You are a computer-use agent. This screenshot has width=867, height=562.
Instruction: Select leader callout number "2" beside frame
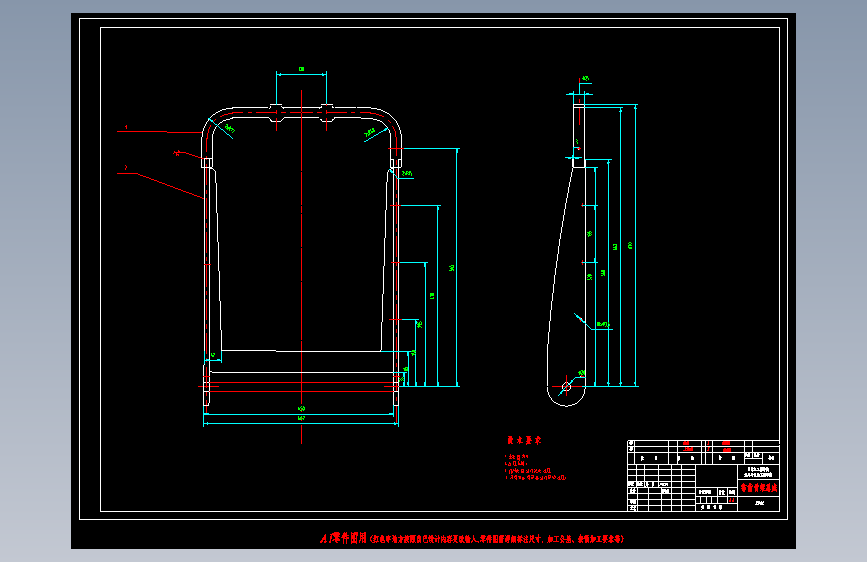126,167
